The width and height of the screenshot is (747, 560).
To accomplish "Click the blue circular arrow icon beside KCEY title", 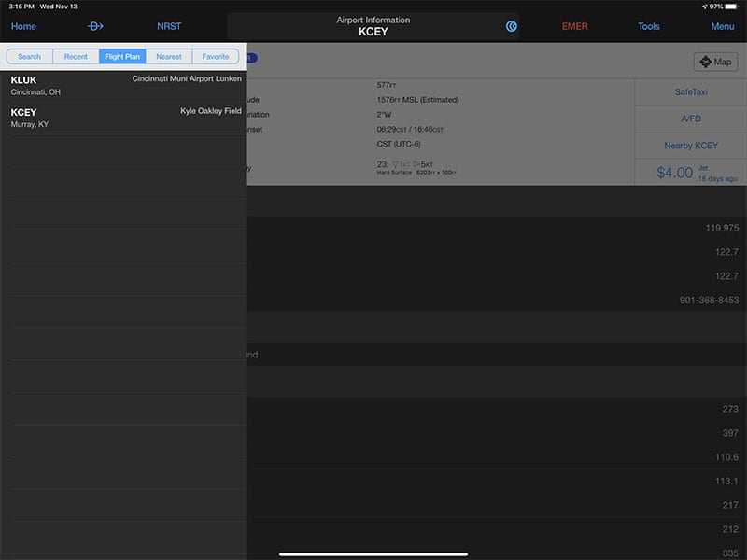I will (511, 26).
